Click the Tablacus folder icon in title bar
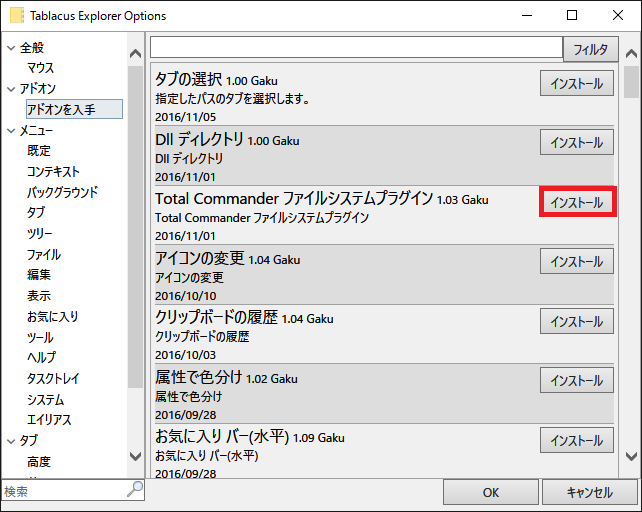The width and height of the screenshot is (642, 512). coord(17,16)
